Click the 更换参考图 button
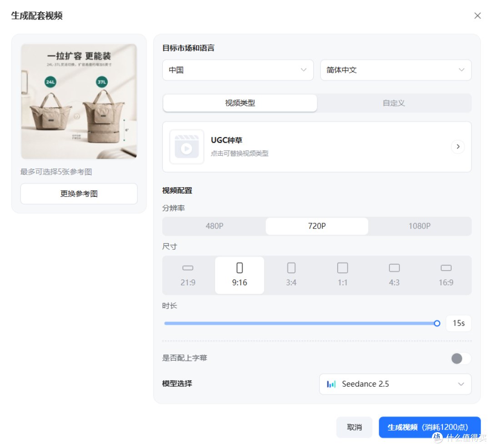 point(79,194)
